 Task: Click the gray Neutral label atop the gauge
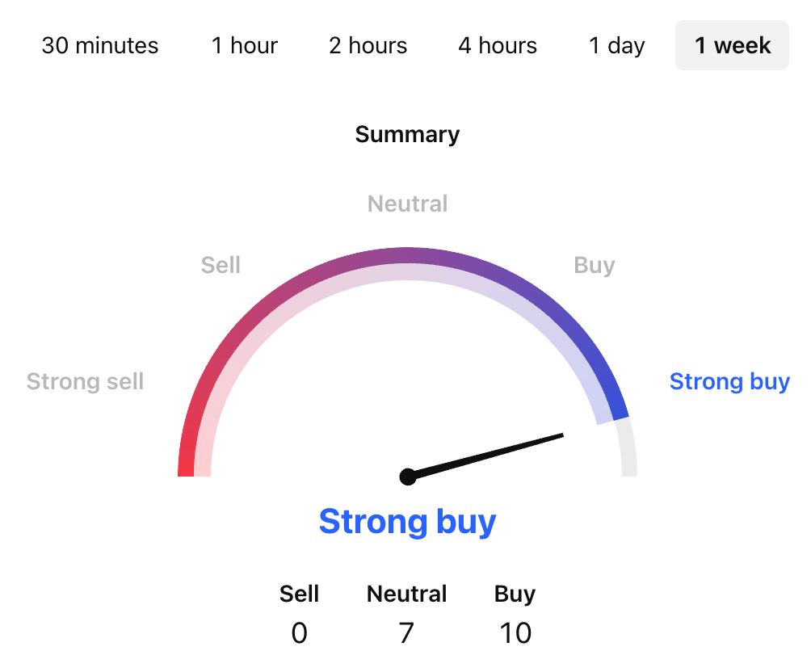pyautogui.click(x=407, y=204)
